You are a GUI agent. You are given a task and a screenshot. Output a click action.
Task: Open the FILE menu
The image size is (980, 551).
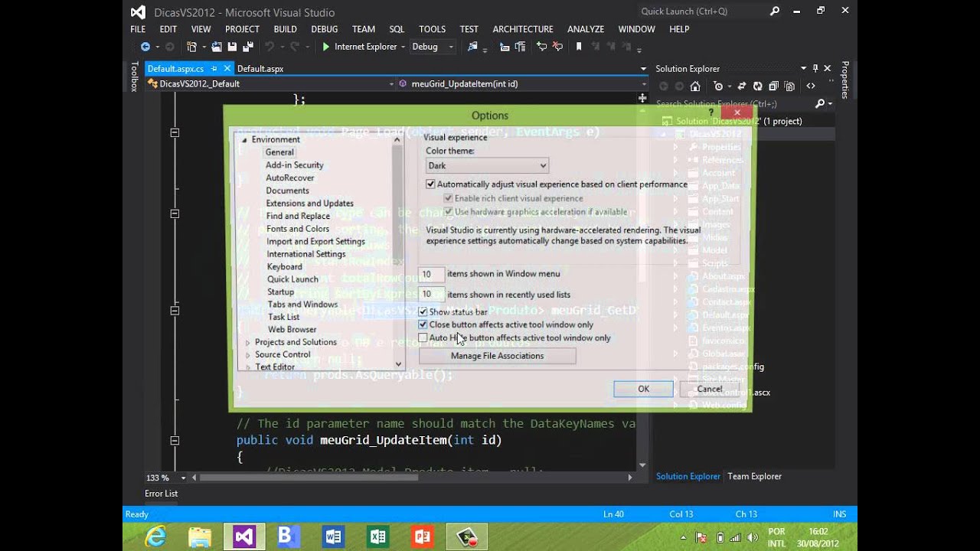pos(138,29)
